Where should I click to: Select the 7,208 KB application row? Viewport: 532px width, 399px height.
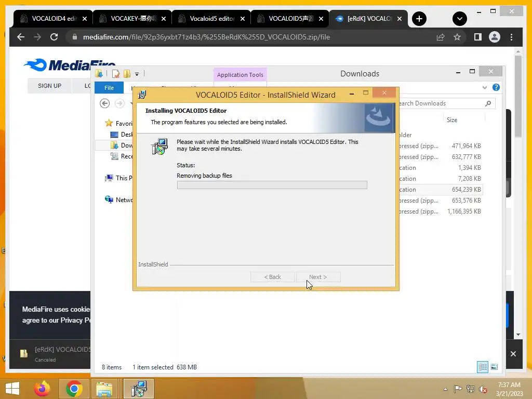point(441,179)
